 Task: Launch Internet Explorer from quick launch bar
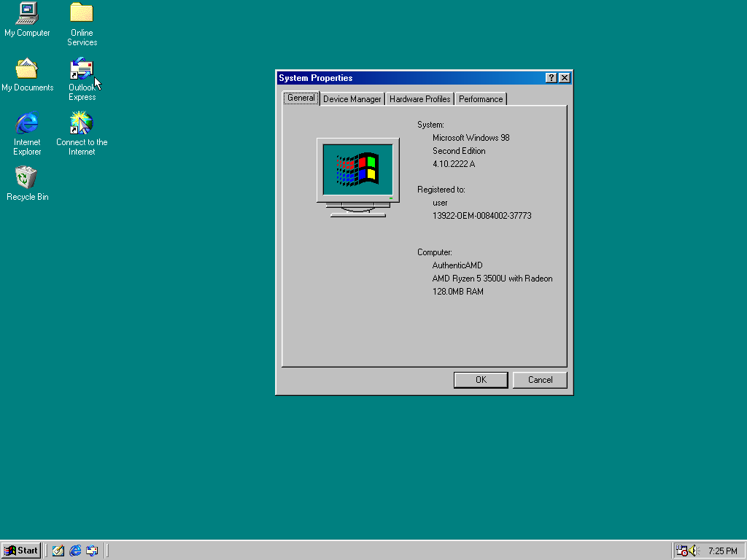tap(75, 551)
